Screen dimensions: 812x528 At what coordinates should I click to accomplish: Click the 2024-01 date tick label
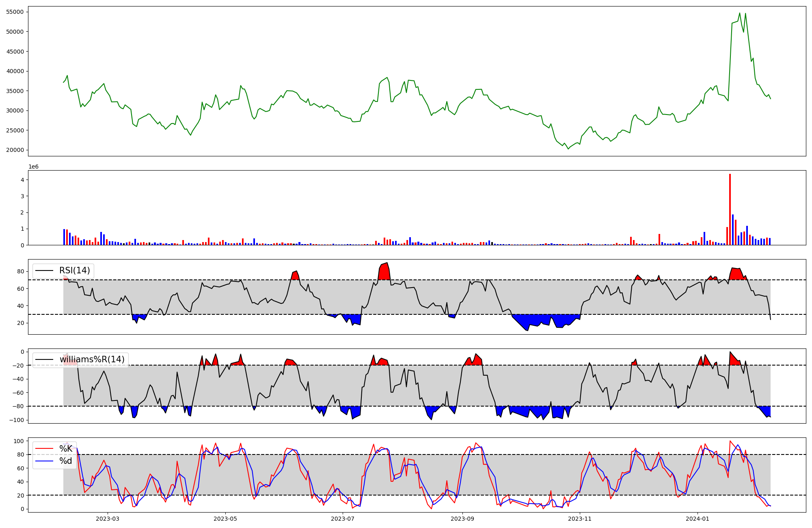coord(698,519)
